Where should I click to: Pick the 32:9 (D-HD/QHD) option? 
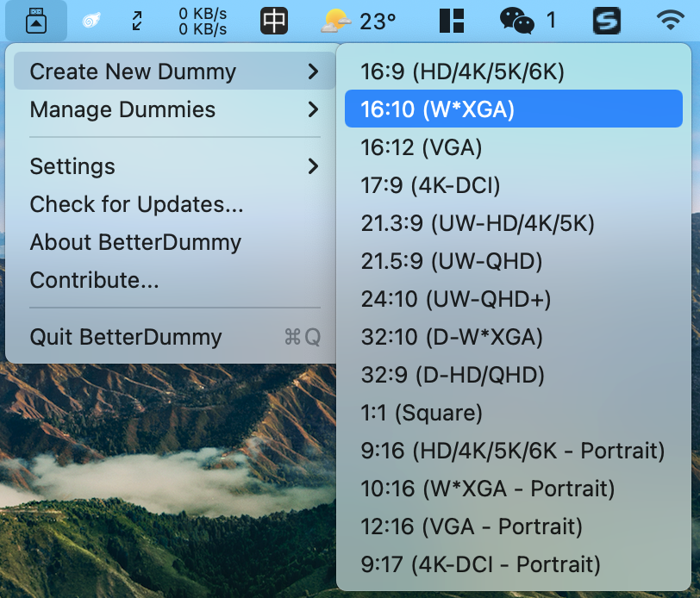pos(514,375)
